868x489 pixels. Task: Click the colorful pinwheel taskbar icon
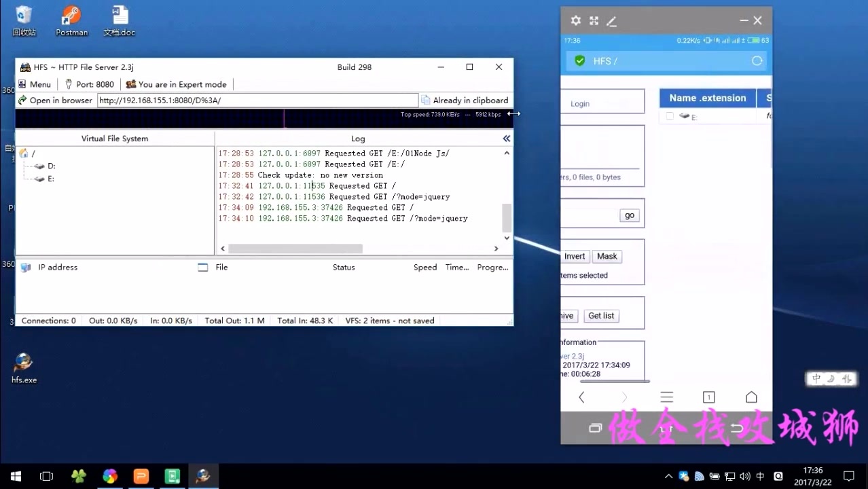click(x=109, y=476)
